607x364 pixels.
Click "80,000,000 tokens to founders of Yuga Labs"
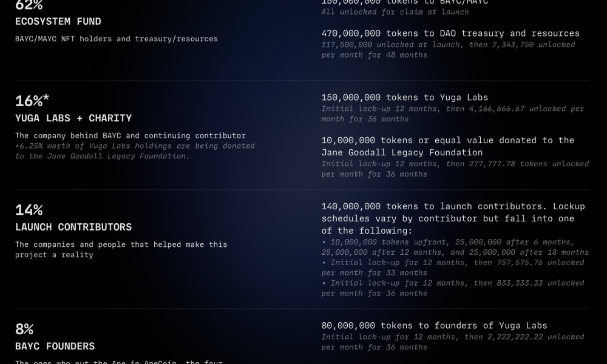click(x=434, y=326)
